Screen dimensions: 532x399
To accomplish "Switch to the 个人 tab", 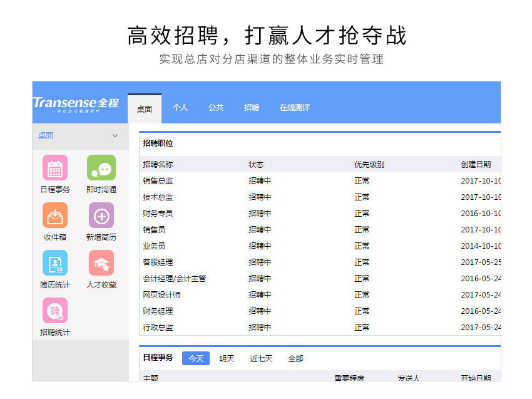I will (180, 108).
